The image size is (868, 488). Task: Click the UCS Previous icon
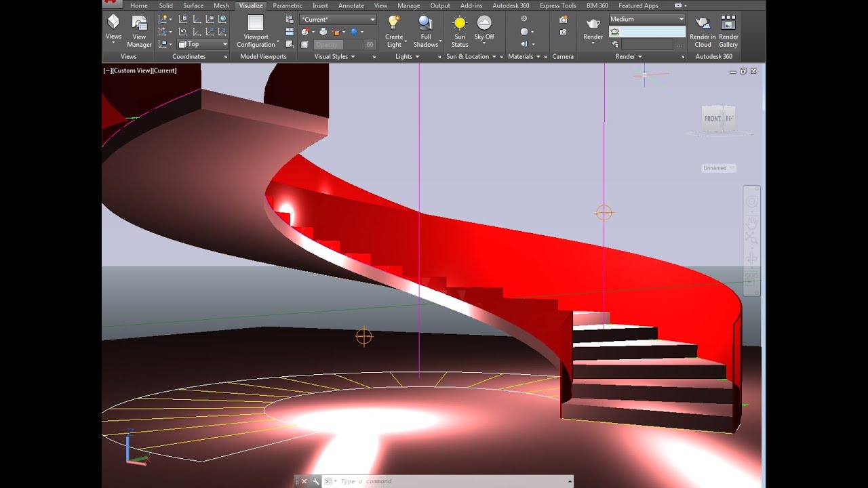(183, 31)
